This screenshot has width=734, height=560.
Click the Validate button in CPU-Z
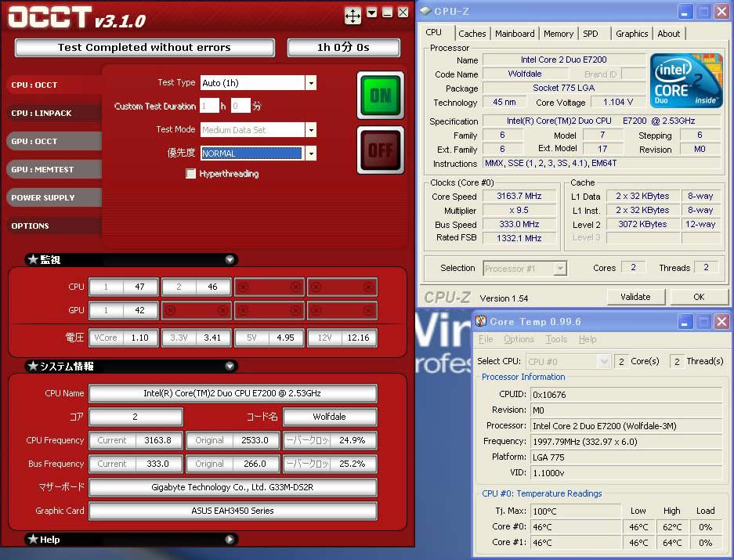tap(635, 297)
